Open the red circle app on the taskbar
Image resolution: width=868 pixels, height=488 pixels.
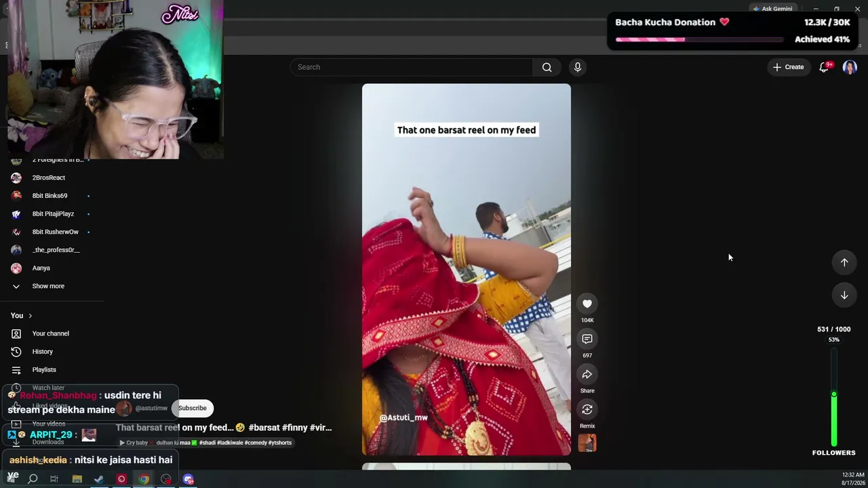point(121,479)
